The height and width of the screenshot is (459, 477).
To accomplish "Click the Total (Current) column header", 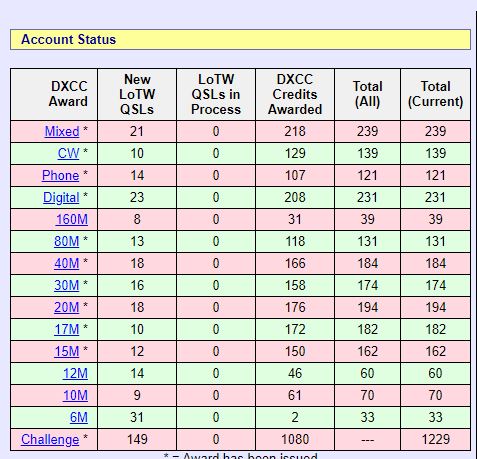I will point(436,94).
